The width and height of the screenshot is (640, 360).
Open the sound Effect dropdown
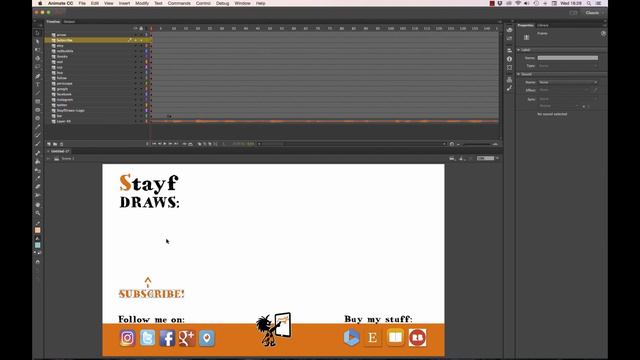[x=564, y=90]
